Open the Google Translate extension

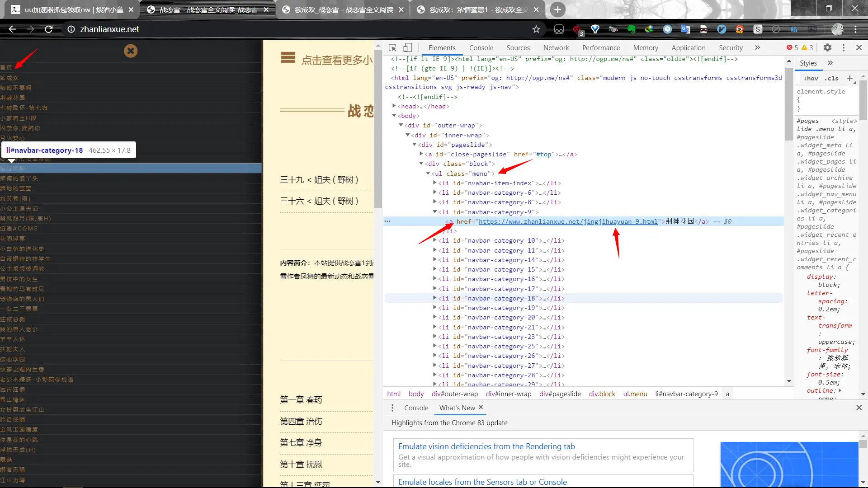pos(685,29)
